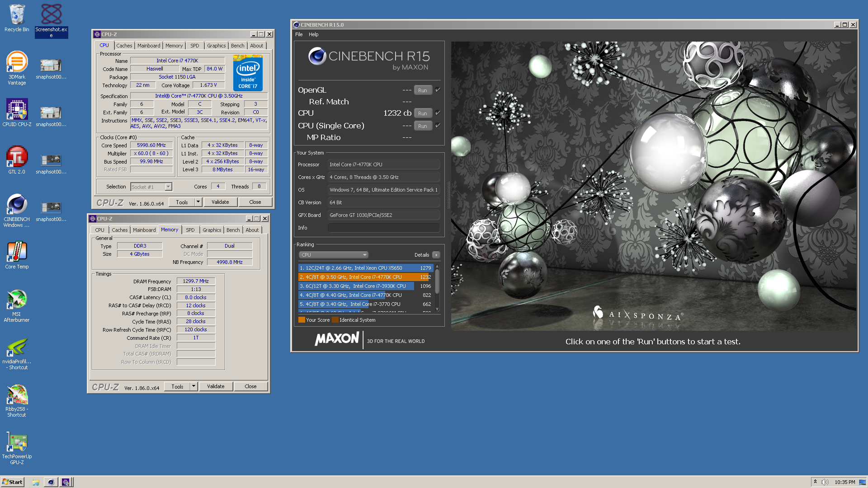Click the Windows Start button

point(13,482)
